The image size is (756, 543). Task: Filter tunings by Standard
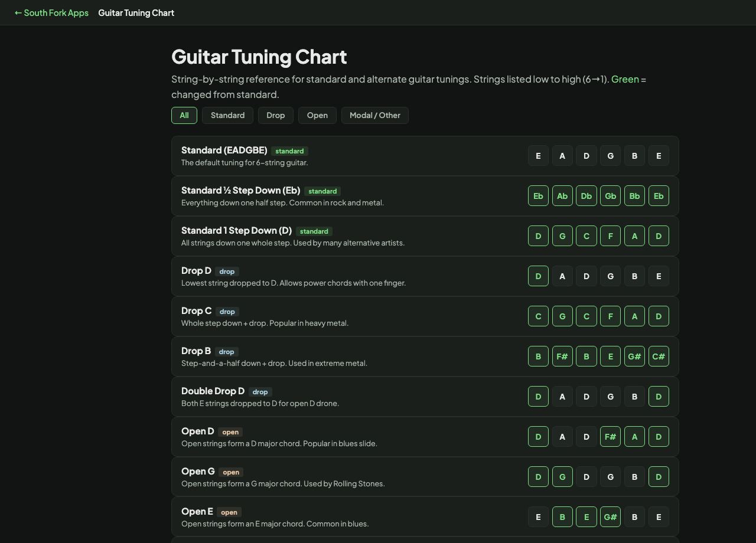click(x=227, y=115)
